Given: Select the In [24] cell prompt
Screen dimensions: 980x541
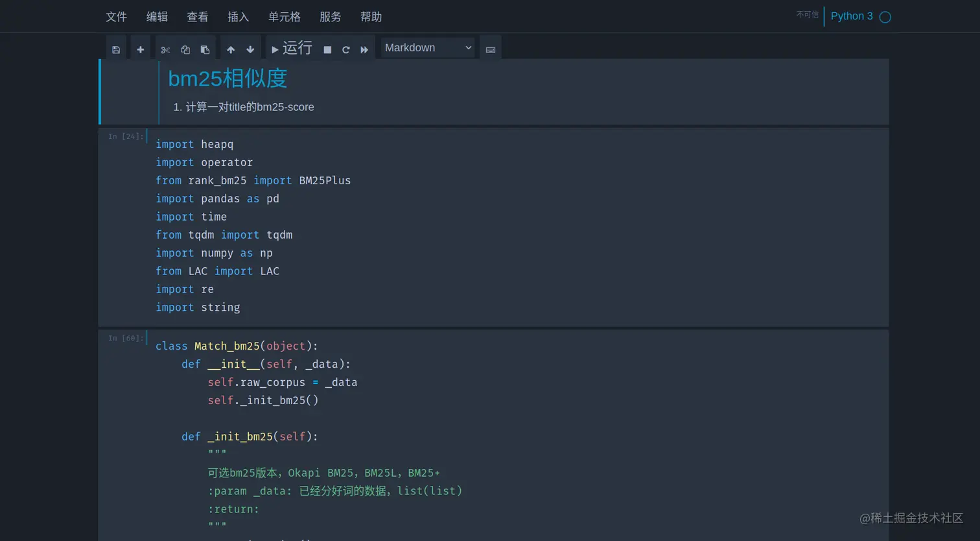Looking at the screenshot, I should click(126, 136).
